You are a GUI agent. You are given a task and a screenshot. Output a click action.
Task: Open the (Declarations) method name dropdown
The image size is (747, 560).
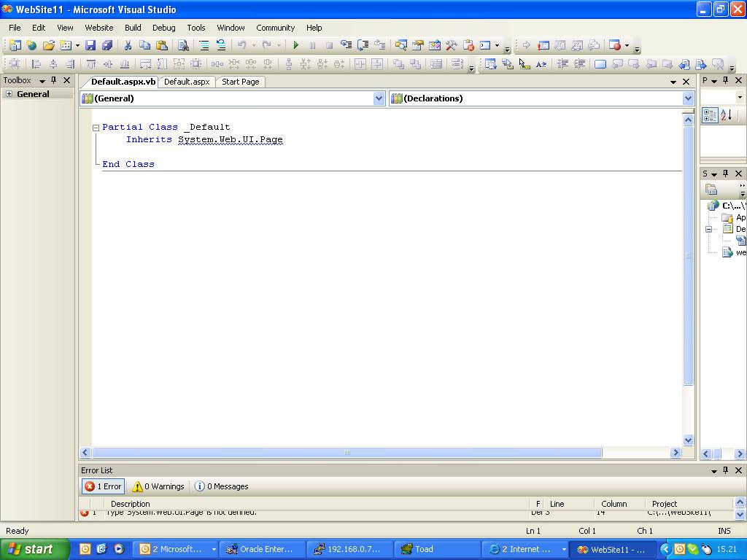[x=688, y=98]
